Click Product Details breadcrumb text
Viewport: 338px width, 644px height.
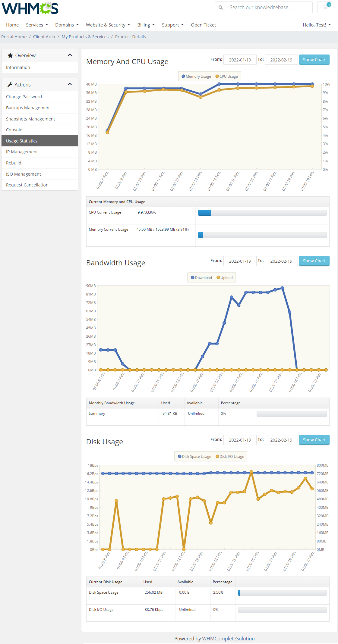tap(131, 37)
